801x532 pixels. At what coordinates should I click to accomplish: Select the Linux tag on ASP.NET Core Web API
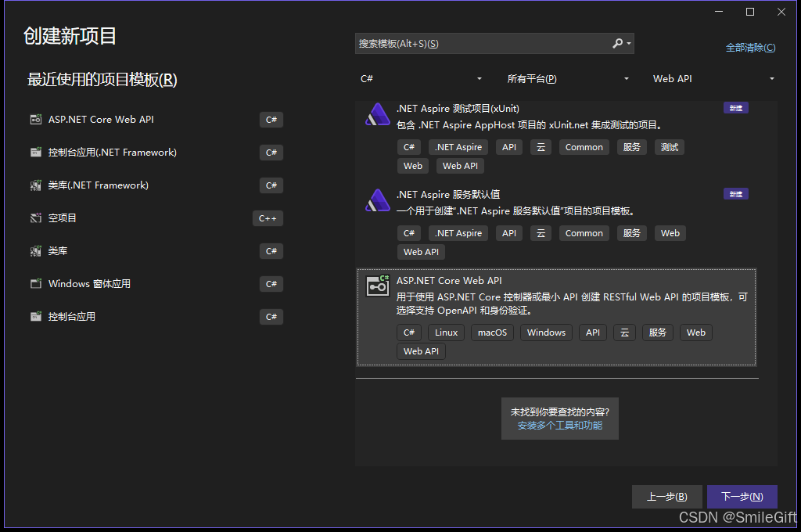[446, 332]
